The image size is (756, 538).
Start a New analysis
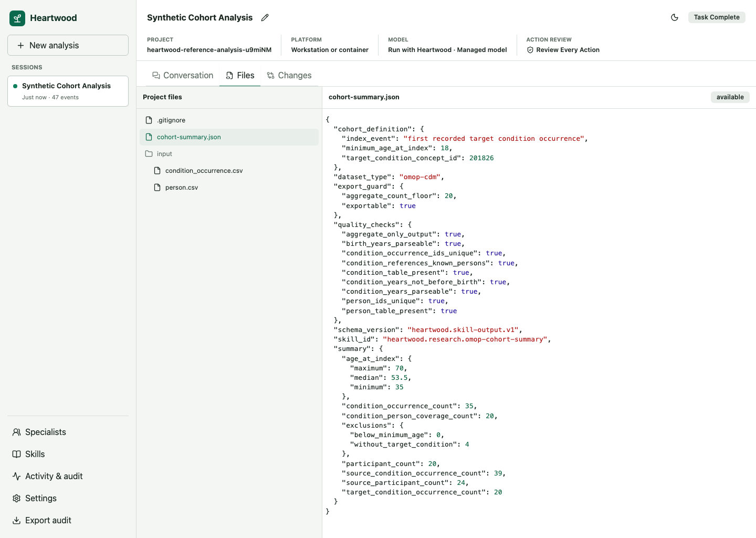click(x=68, y=45)
